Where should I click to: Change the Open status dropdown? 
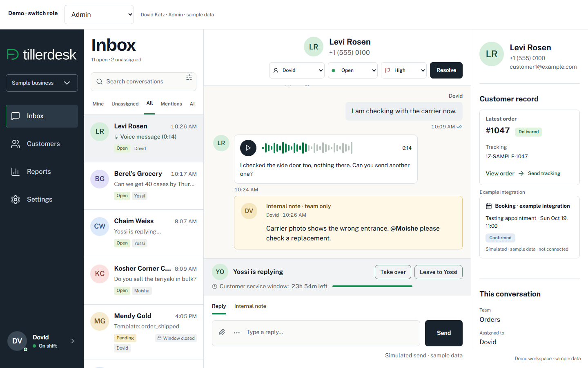point(353,70)
